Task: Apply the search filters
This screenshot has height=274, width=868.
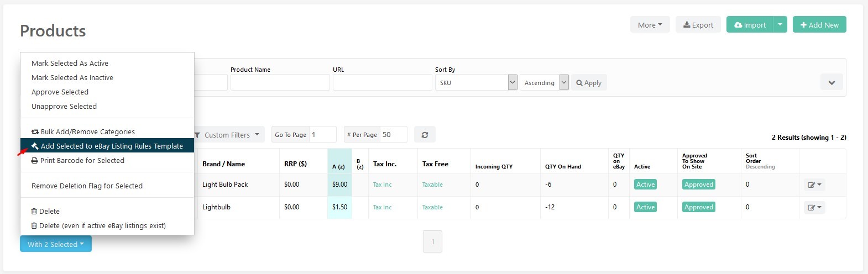Action: click(589, 83)
